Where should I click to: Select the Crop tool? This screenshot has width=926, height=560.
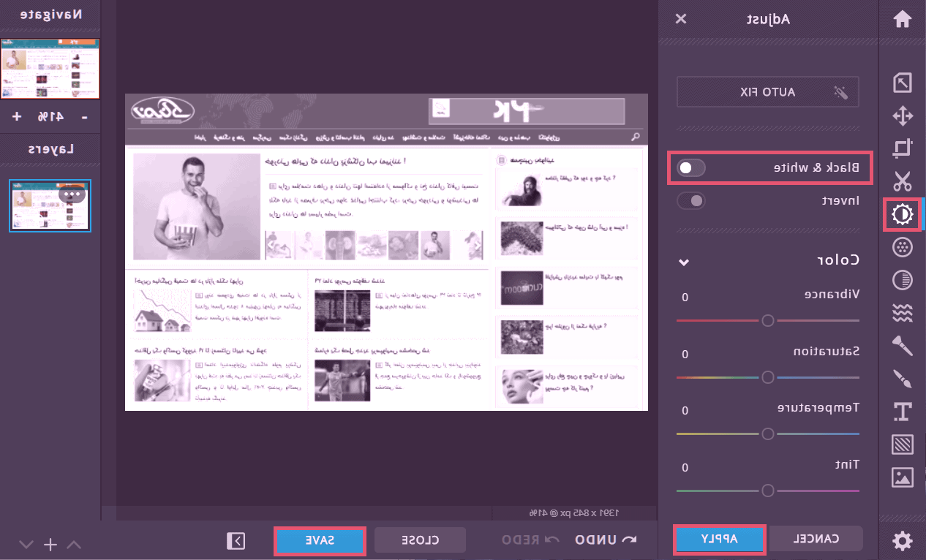coord(903,148)
